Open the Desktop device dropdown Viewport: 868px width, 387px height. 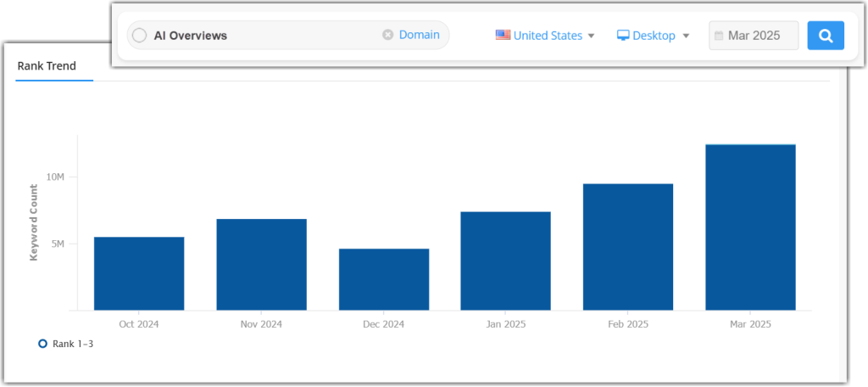654,36
